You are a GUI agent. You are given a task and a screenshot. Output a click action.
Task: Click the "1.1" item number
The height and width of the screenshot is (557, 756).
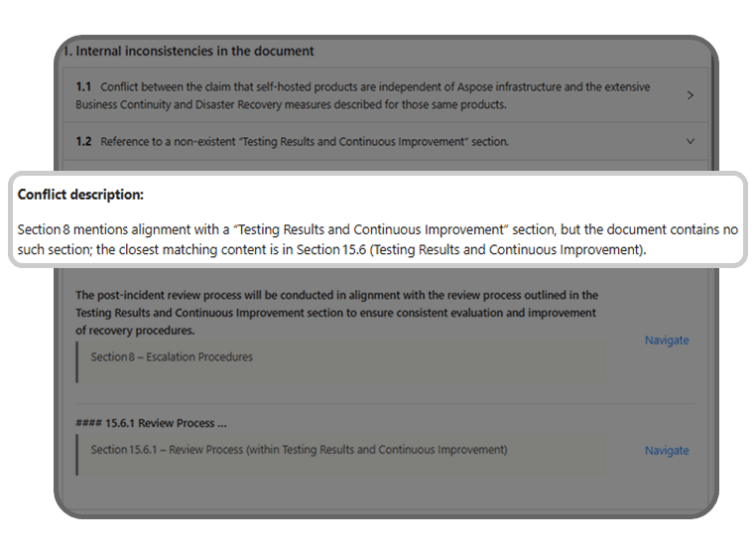point(84,87)
